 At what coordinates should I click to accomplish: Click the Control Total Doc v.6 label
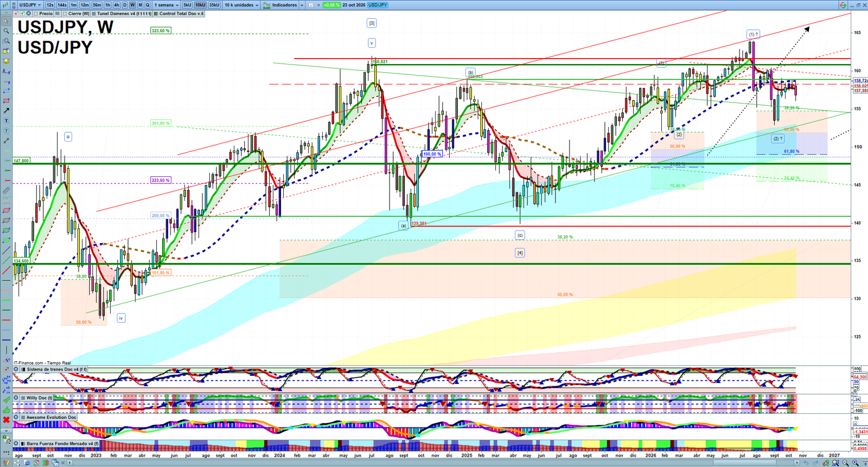click(179, 14)
